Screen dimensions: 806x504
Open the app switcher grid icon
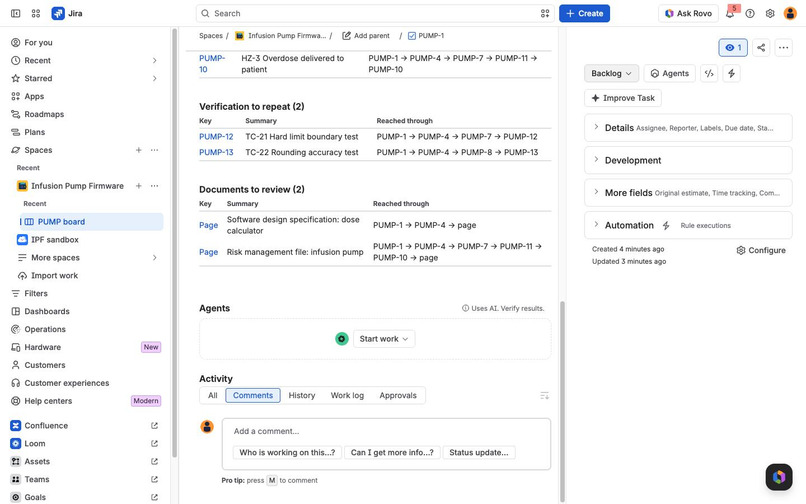point(35,13)
